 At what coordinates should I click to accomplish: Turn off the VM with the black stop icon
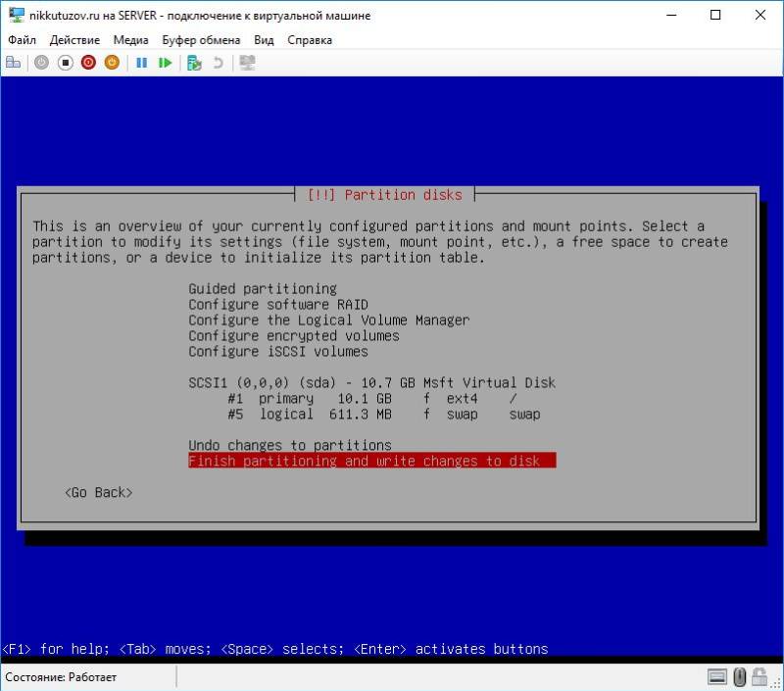(x=65, y=63)
